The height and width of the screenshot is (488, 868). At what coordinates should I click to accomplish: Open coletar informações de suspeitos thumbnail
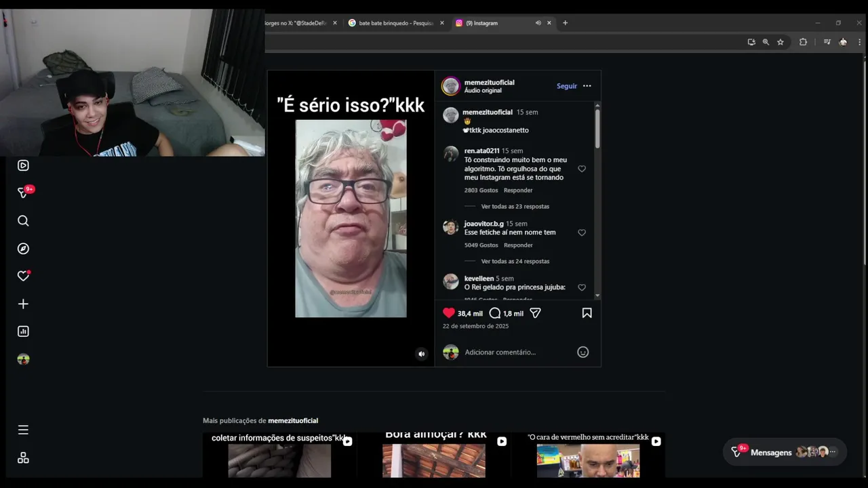pos(279,455)
